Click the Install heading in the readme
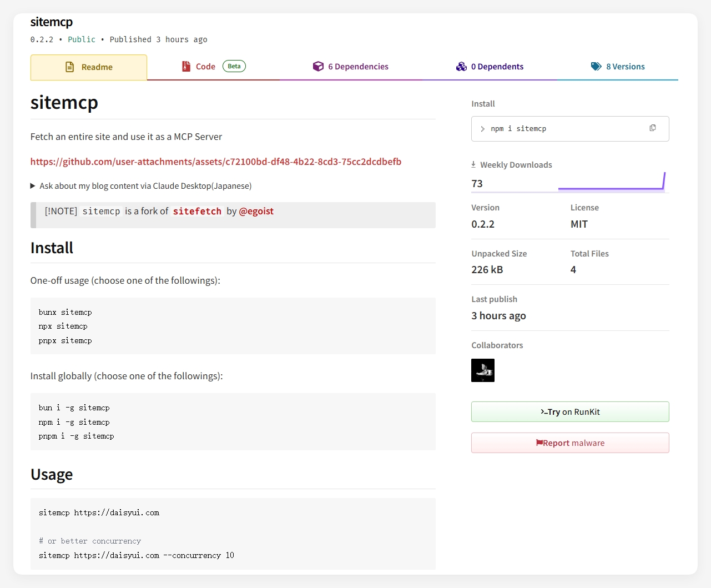 click(52, 248)
